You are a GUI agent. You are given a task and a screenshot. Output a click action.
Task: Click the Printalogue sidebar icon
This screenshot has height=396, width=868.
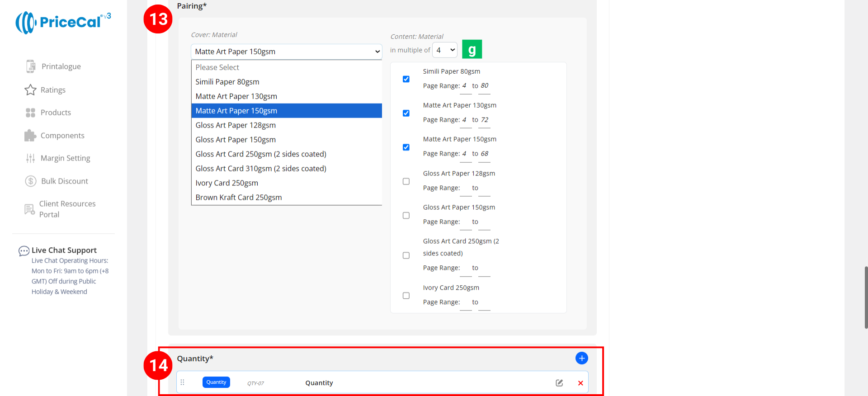pyautogui.click(x=30, y=66)
